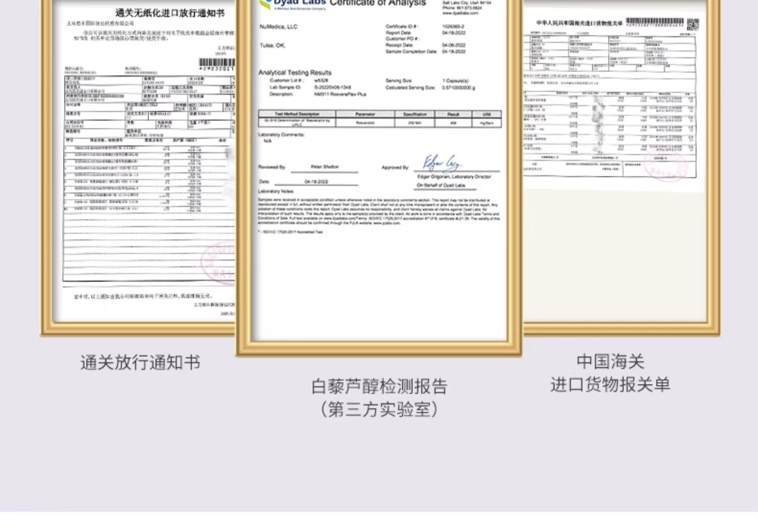Screen dimensions: 758x532
Task: Select the caption 进口货物报关单
Action: point(610,384)
